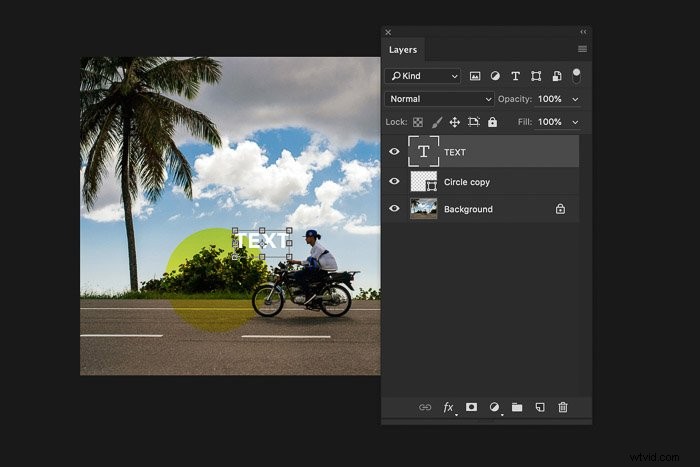Create new fill or adjustment layer
The width and height of the screenshot is (700, 467).
coord(494,407)
